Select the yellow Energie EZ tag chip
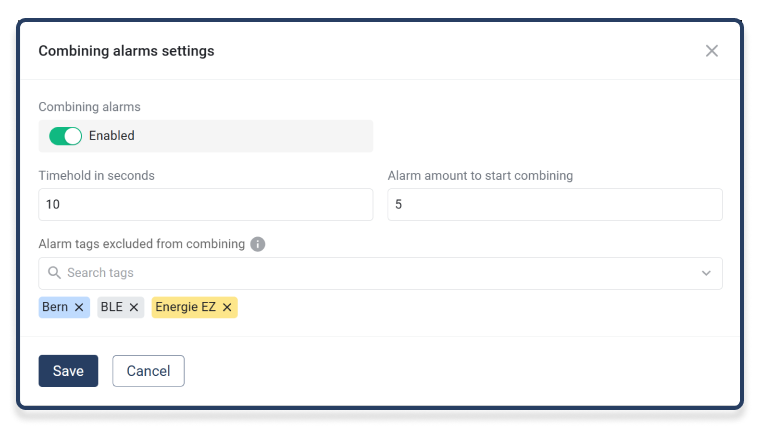Screen dimensions: 760x428 click(186, 307)
